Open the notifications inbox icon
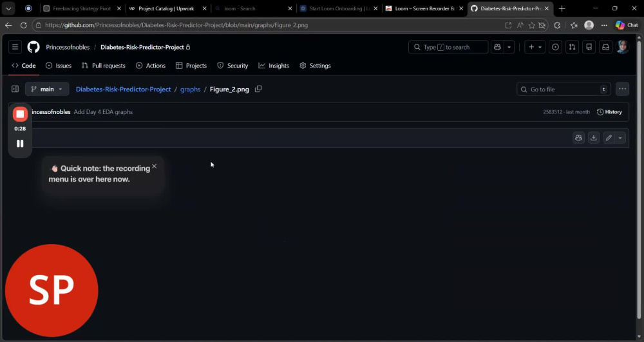This screenshot has height=342, width=644. (x=606, y=47)
